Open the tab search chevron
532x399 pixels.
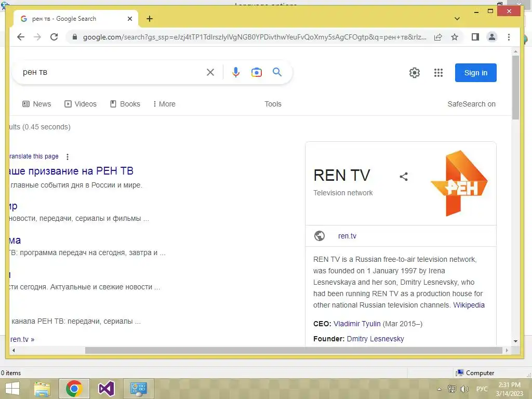(457, 19)
